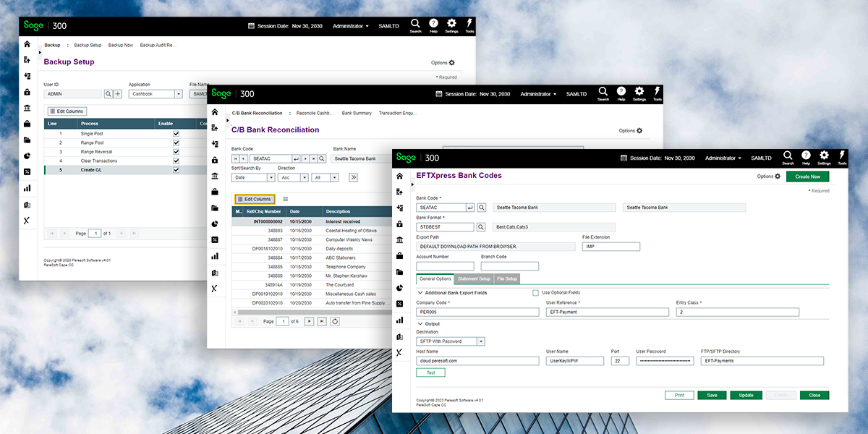Click Bank Code finder magnifier in EFTXpress

point(482,208)
